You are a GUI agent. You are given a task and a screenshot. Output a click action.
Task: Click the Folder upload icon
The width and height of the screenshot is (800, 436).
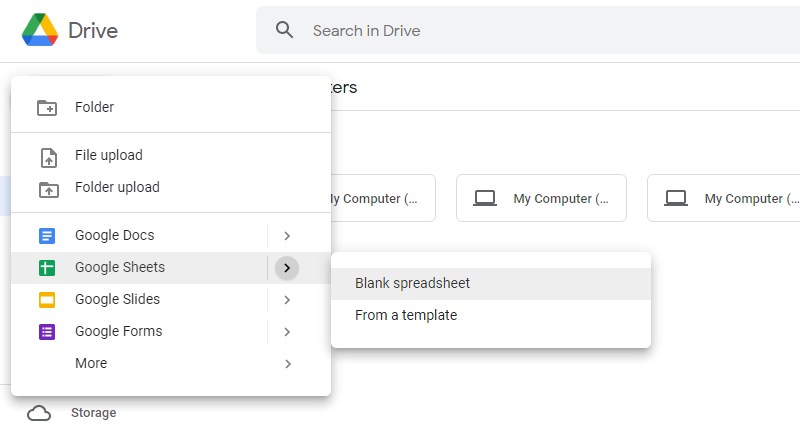pyautogui.click(x=47, y=188)
